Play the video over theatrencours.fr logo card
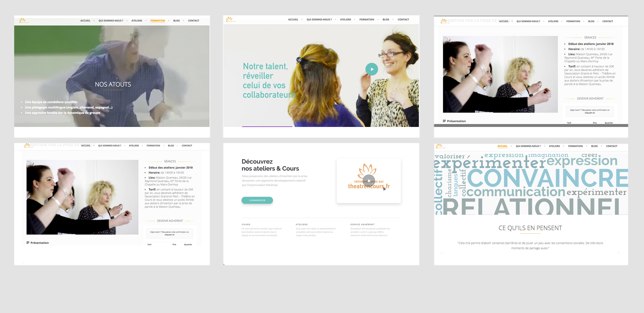Screen dimensions: 644x313 (x=369, y=180)
